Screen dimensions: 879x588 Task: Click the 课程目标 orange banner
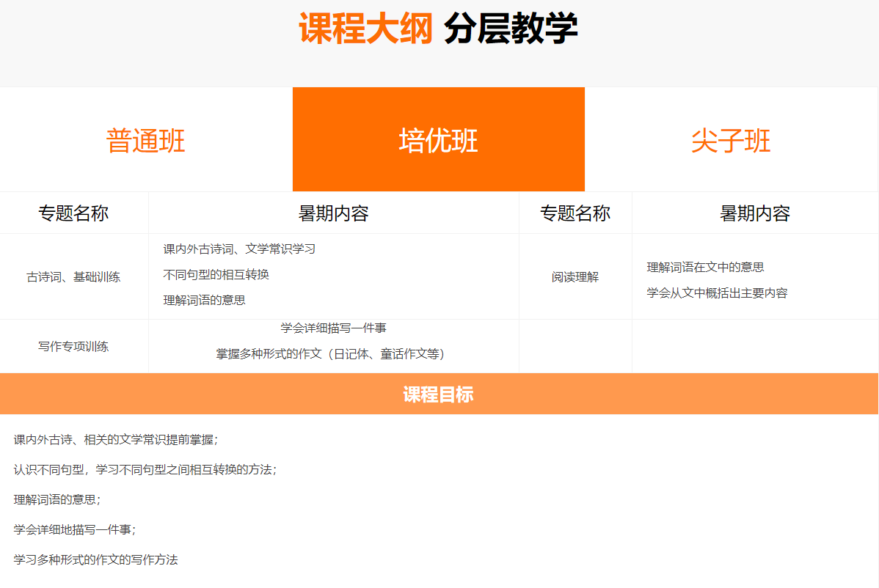(x=438, y=394)
